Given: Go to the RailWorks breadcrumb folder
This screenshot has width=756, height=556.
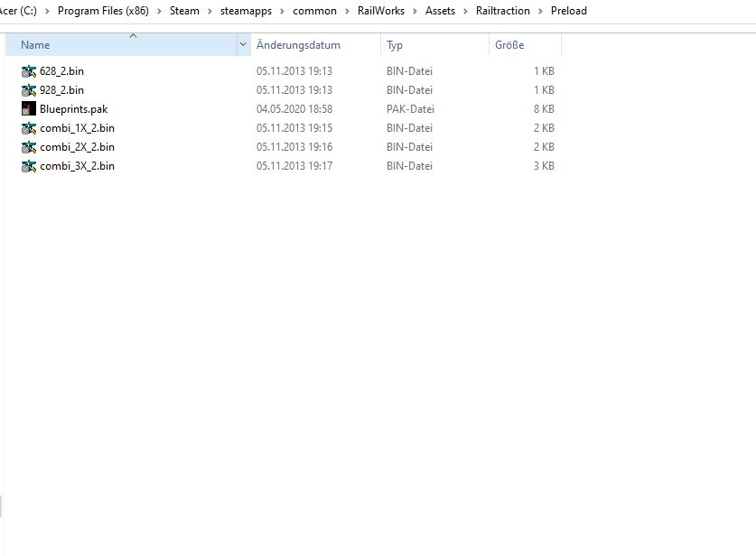Looking at the screenshot, I should (x=381, y=11).
